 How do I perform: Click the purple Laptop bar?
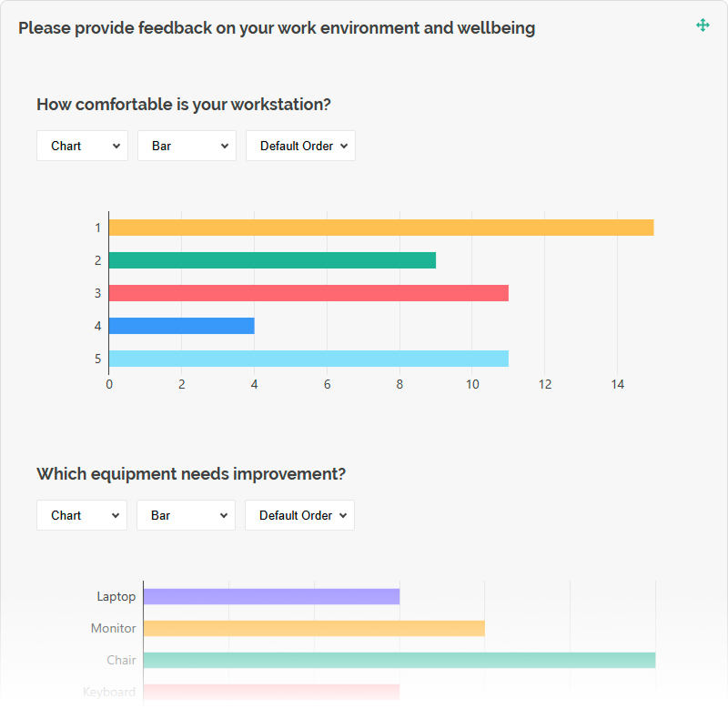[x=273, y=595]
